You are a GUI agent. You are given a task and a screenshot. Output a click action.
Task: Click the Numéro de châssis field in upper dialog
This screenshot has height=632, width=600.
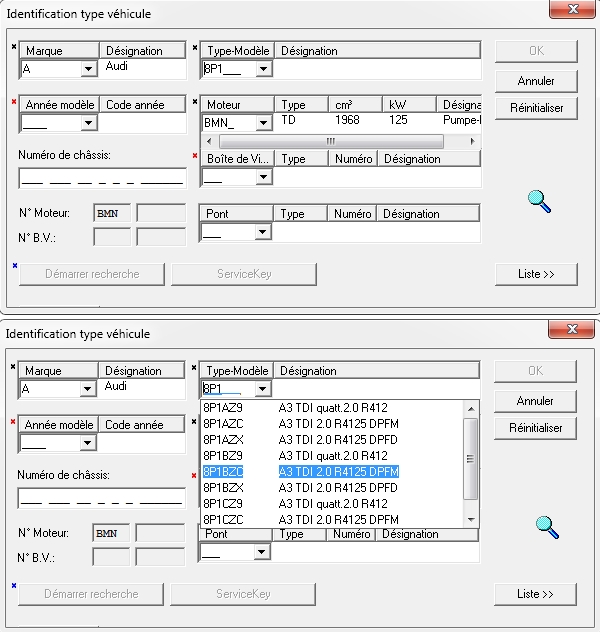coord(102,179)
